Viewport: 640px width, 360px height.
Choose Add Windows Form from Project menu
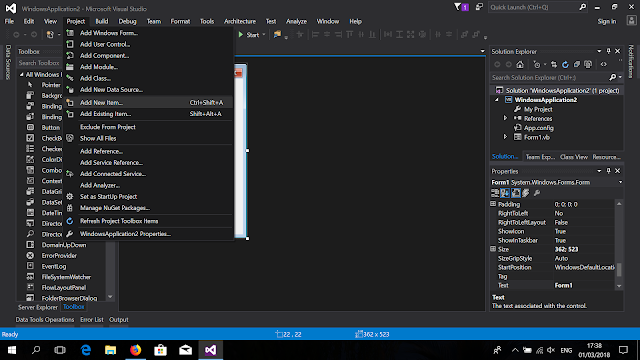click(109, 33)
